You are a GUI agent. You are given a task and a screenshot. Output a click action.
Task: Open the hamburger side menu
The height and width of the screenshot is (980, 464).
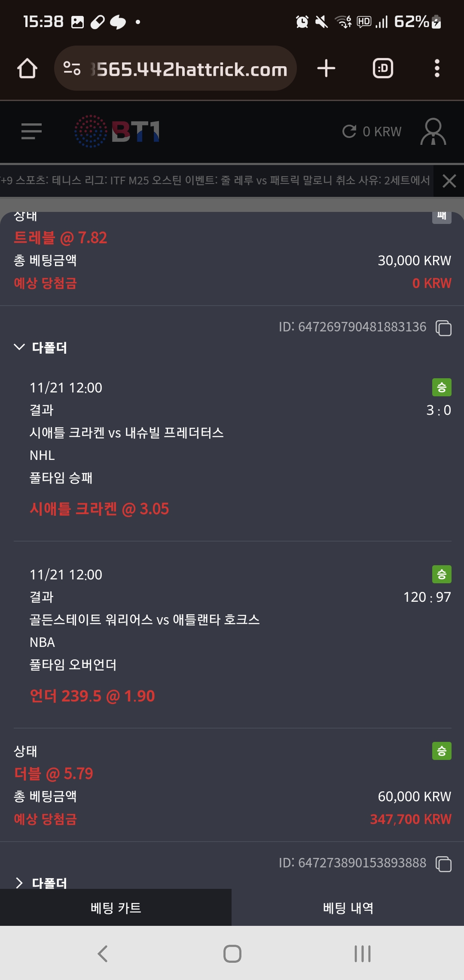pyautogui.click(x=31, y=131)
